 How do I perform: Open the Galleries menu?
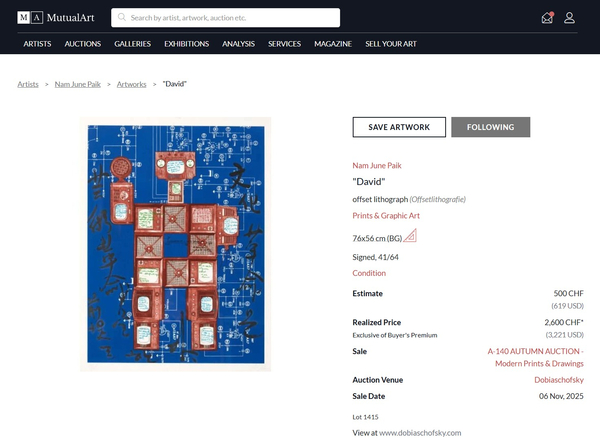coord(132,44)
